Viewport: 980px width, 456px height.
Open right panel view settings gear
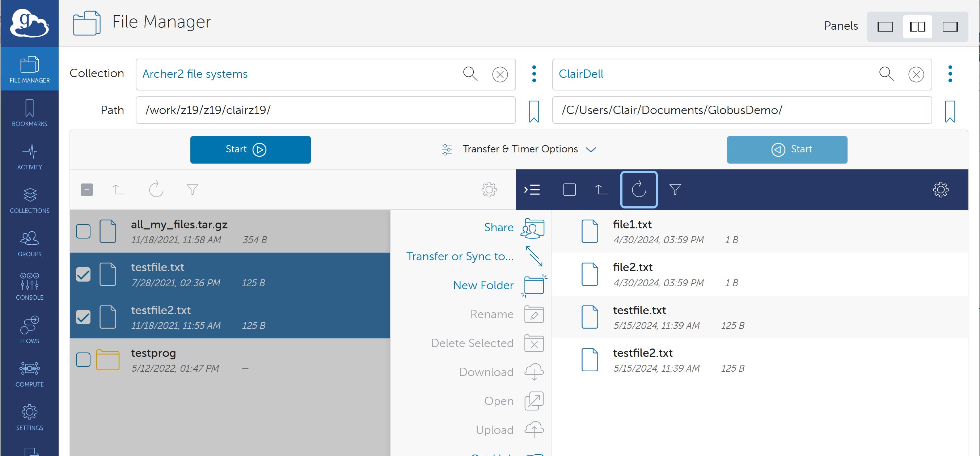[x=941, y=189]
